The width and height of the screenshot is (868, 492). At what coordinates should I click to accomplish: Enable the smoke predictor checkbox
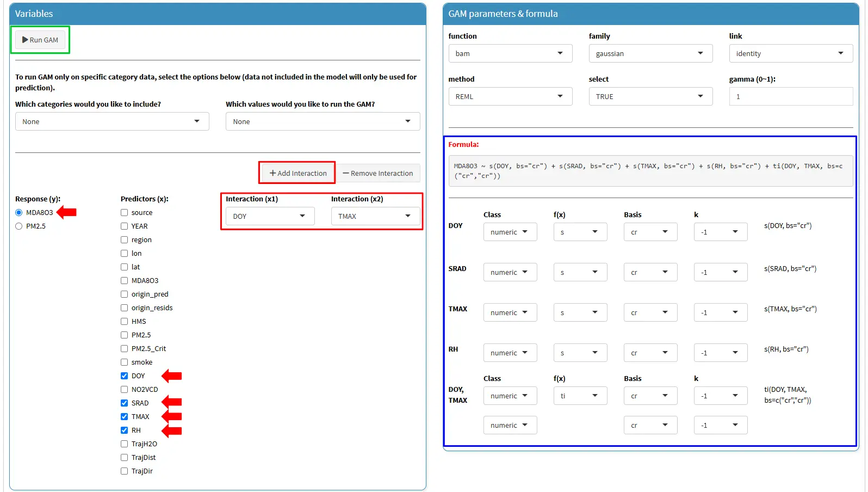click(x=125, y=362)
